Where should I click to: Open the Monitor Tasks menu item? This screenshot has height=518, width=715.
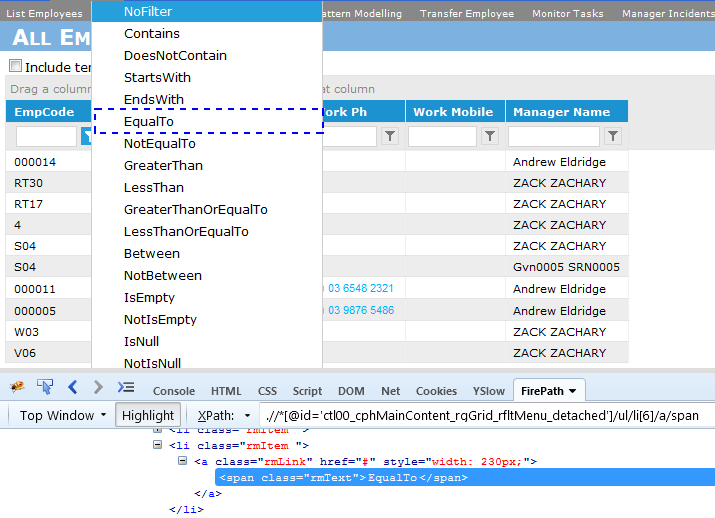pyautogui.click(x=567, y=13)
